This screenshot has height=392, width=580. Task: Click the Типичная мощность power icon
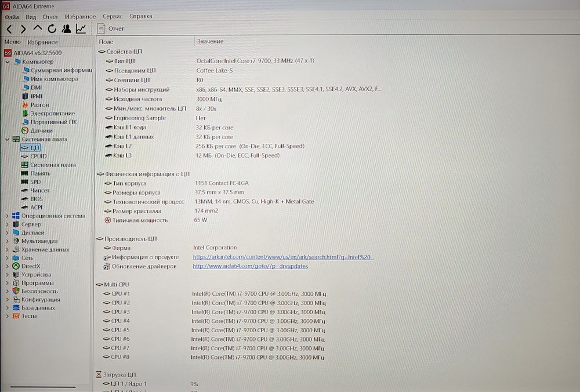click(108, 220)
